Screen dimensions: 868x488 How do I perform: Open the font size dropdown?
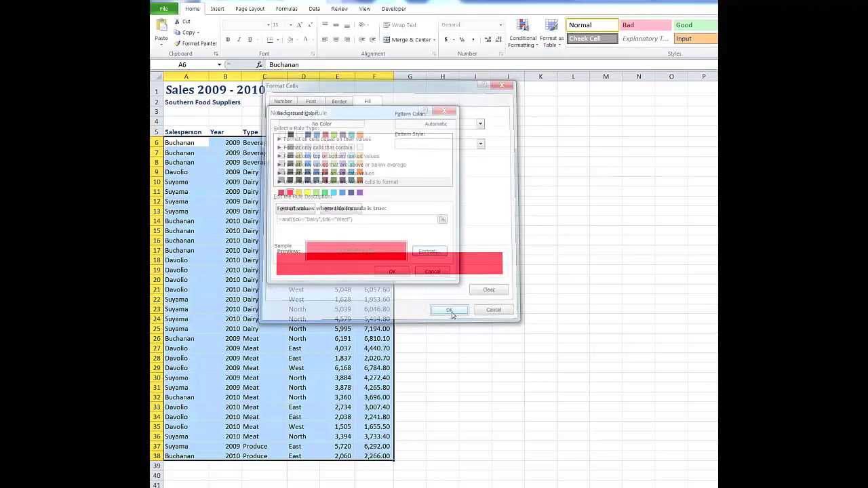[291, 25]
